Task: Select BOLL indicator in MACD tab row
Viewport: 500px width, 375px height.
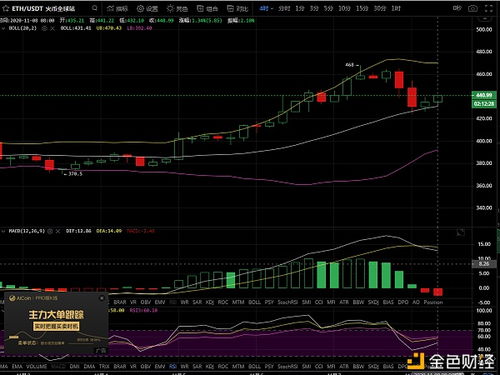Action: click(x=254, y=302)
